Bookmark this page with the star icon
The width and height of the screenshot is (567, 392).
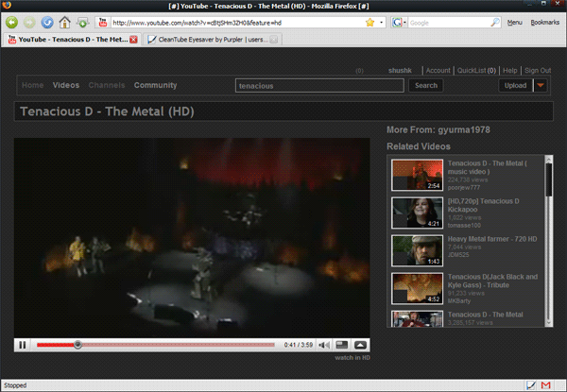click(369, 23)
